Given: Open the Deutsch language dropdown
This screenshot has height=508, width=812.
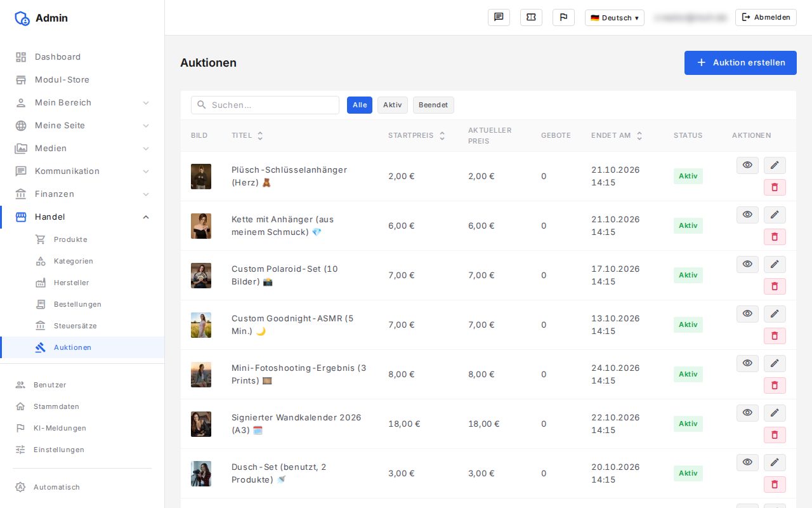Looking at the screenshot, I should (615, 18).
